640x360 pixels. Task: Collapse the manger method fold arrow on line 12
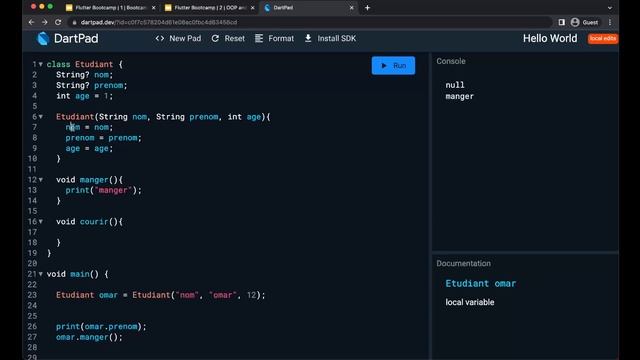41,180
